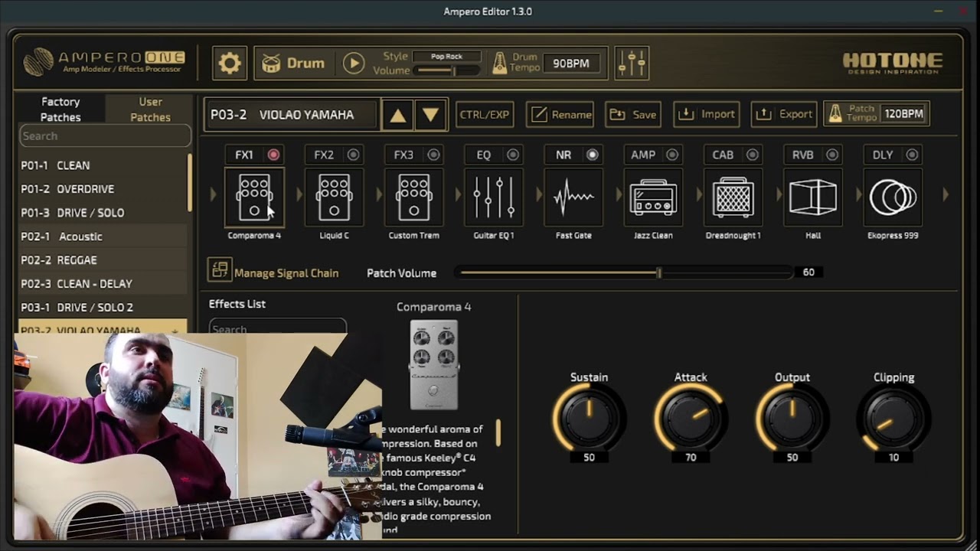
Task: Select the Liquid C pedal icon
Action: point(335,198)
